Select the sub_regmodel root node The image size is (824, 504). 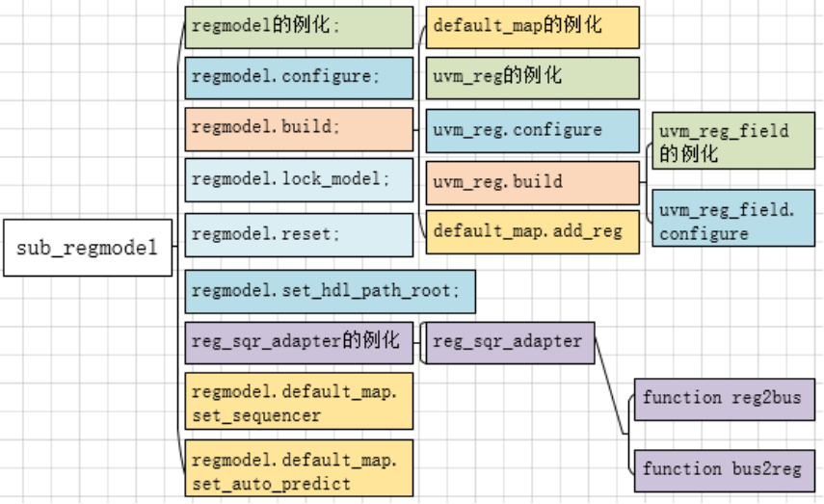(88, 248)
